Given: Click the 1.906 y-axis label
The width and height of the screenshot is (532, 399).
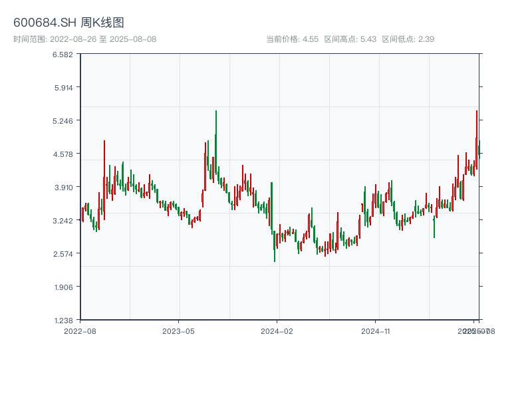Looking at the screenshot, I should [x=64, y=287].
